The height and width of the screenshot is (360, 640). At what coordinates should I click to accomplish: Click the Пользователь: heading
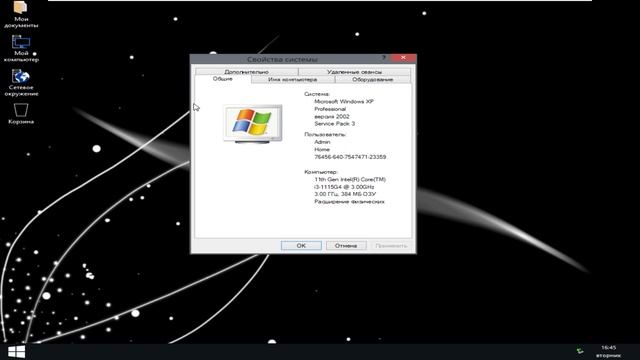pyautogui.click(x=325, y=134)
